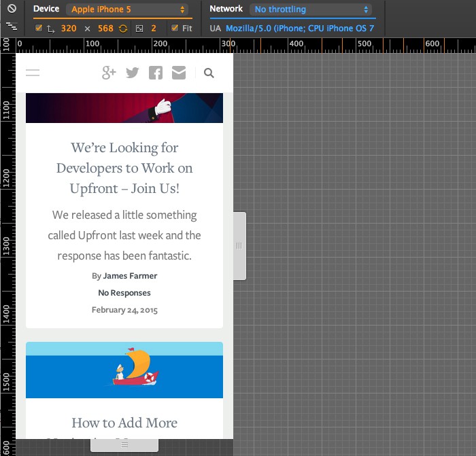This screenshot has height=456, width=476.
Task: Click the post excerpt about Upfront release
Action: [x=124, y=235]
